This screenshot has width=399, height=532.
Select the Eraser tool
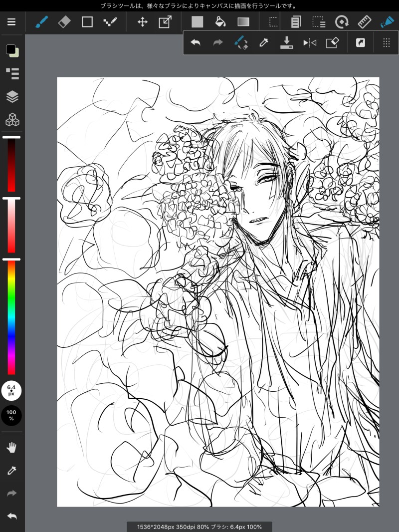(64, 22)
